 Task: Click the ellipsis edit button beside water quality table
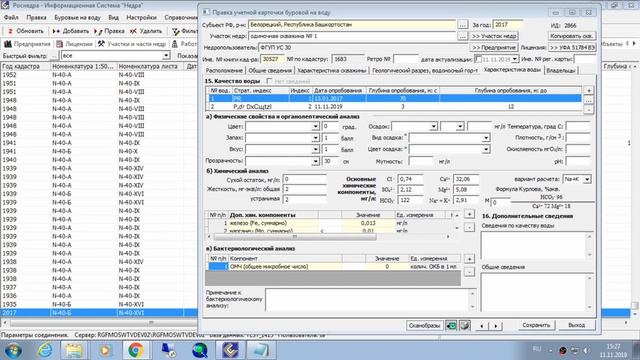coord(588,100)
